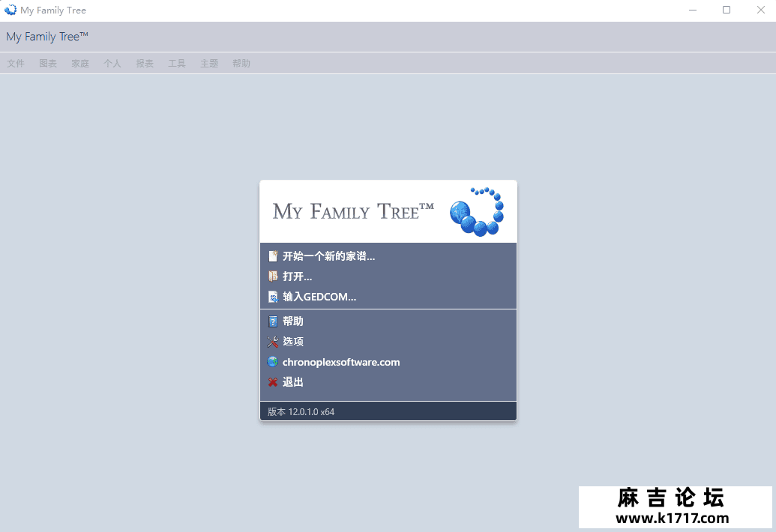776x532 pixels.
Task: Click the My Family Tree title bar icon
Action: tap(10, 10)
